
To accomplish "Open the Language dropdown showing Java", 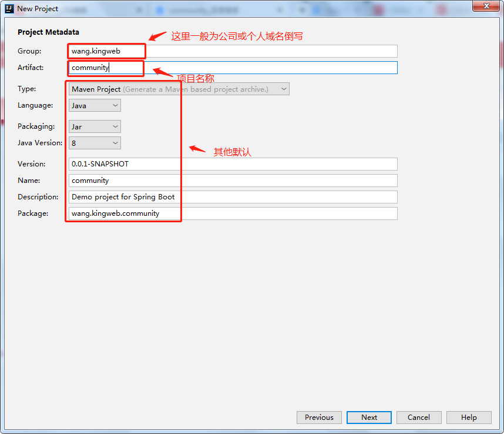I will click(95, 105).
